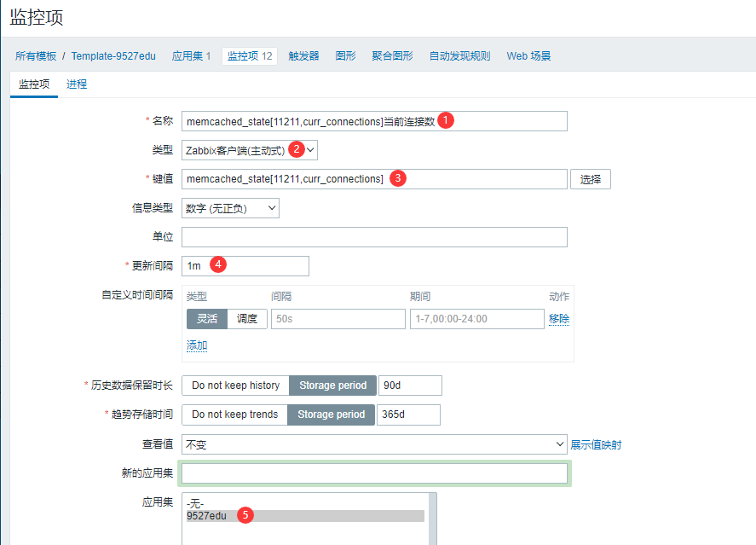Select -无- in the 应用集 list

[x=305, y=504]
